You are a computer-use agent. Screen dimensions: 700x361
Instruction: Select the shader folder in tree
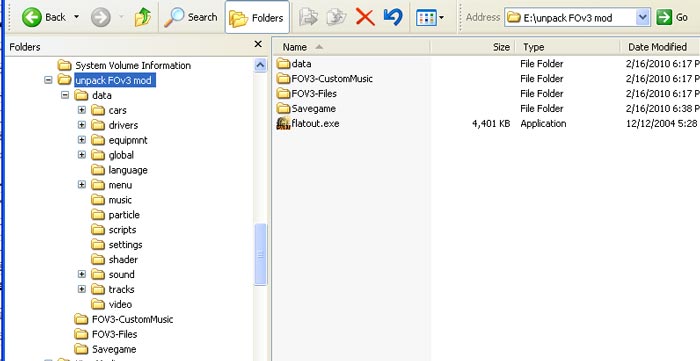123,259
